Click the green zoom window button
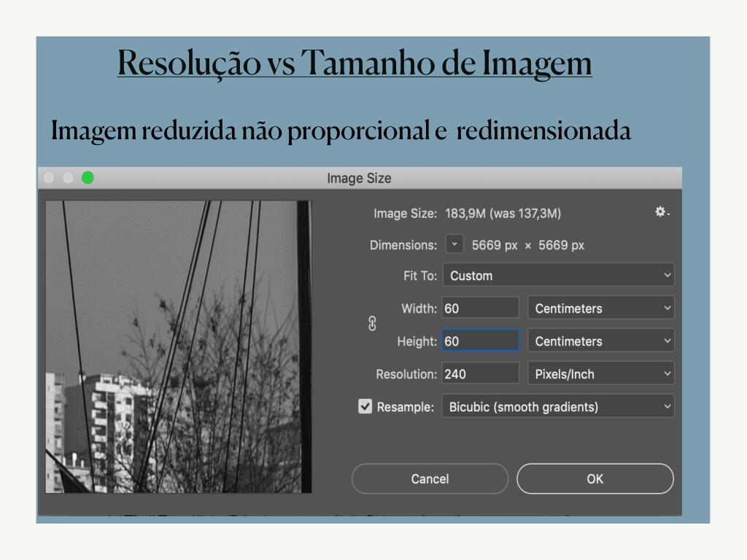747x560 pixels. [x=88, y=178]
